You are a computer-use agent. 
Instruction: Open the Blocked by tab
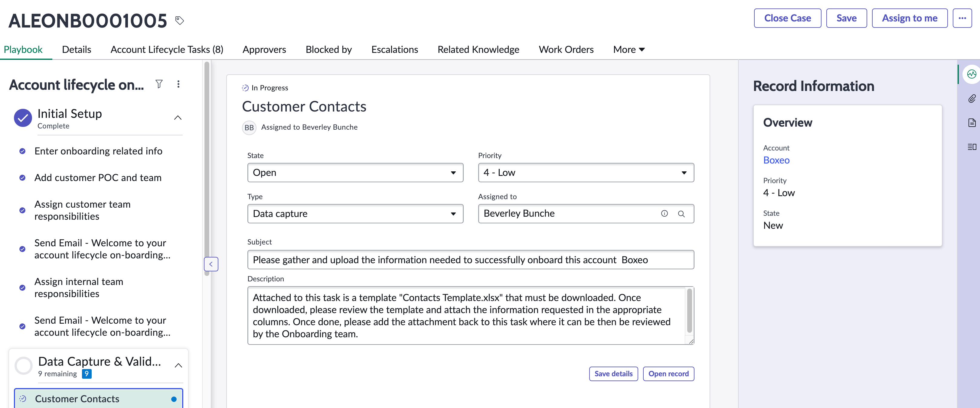click(x=329, y=50)
